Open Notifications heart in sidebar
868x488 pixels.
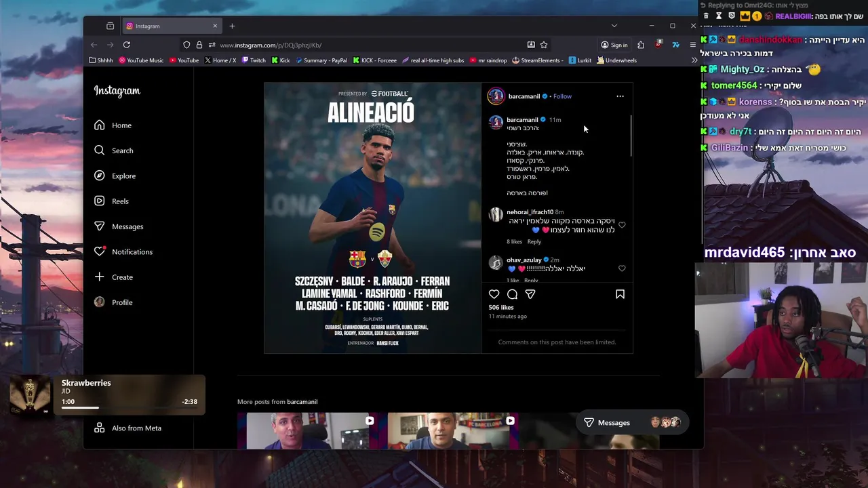[100, 251]
